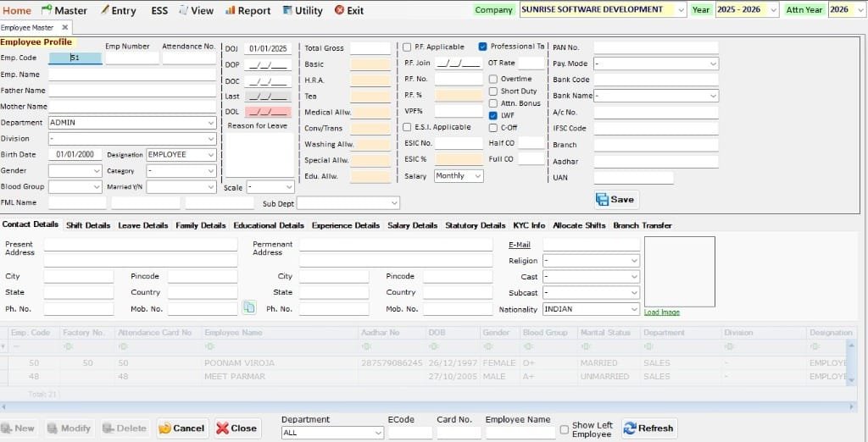
Task: Click the Refresh button
Action: click(648, 428)
